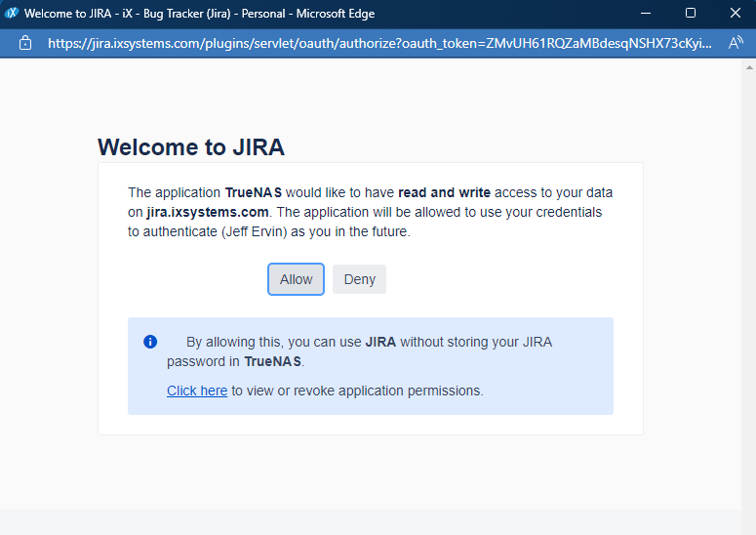Maximize the Edge window
The height and width of the screenshot is (535, 756).
click(691, 13)
